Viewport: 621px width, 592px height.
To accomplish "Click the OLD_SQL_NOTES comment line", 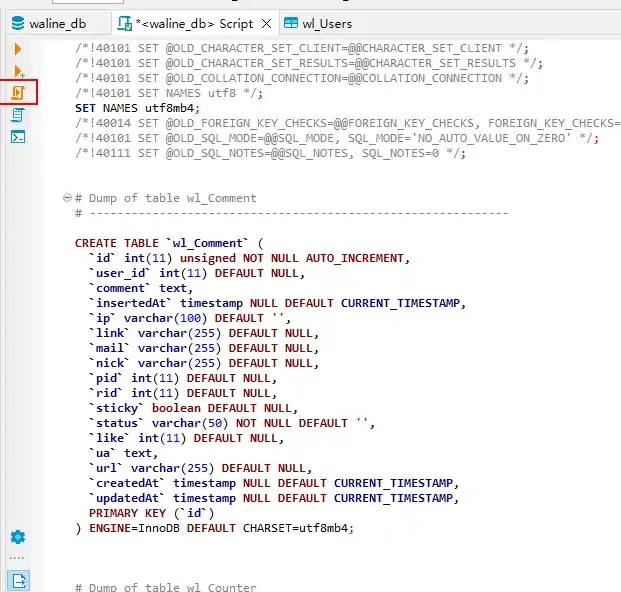I will click(270, 153).
